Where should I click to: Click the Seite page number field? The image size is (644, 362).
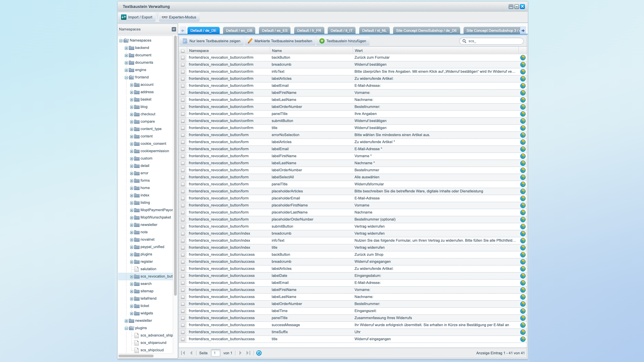click(215, 353)
